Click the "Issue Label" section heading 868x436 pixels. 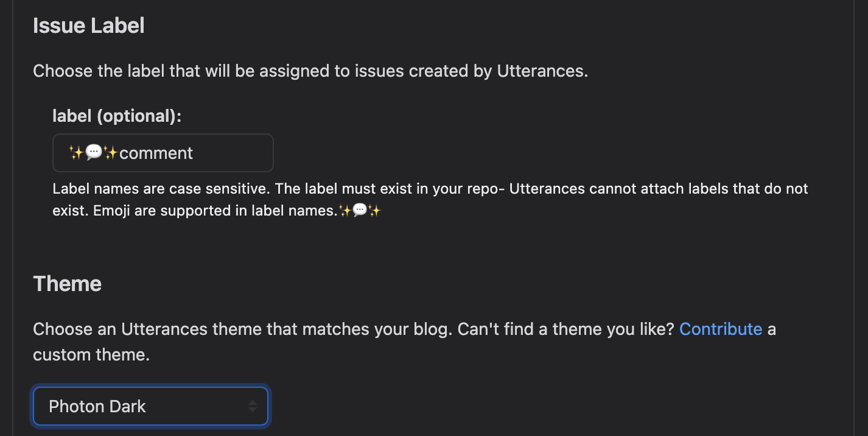pos(89,26)
